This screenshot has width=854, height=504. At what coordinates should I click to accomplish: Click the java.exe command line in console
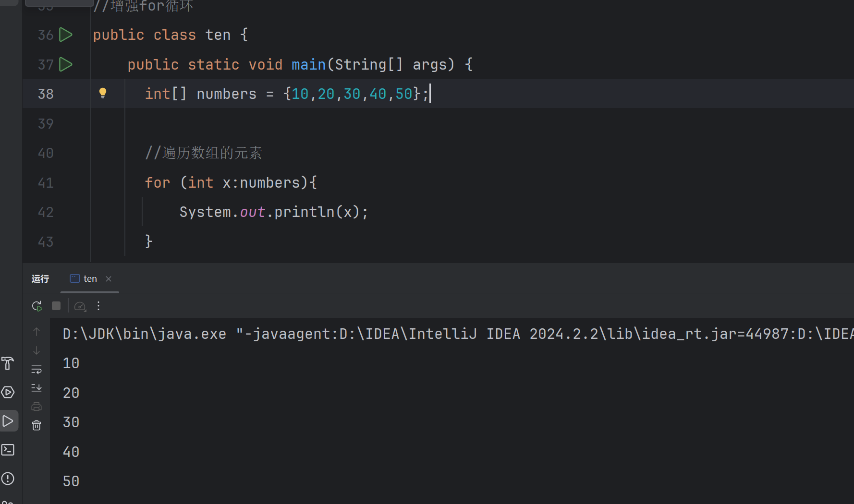coord(458,334)
